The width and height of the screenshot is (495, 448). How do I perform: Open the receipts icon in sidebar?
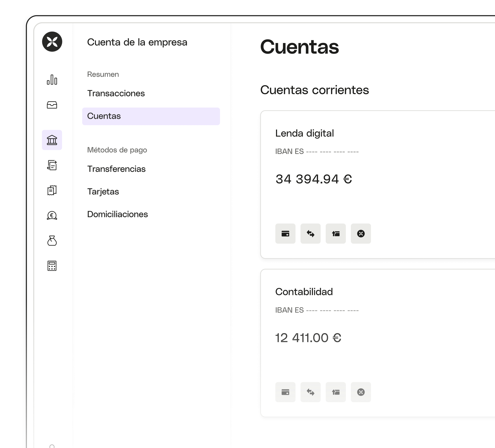[52, 190]
